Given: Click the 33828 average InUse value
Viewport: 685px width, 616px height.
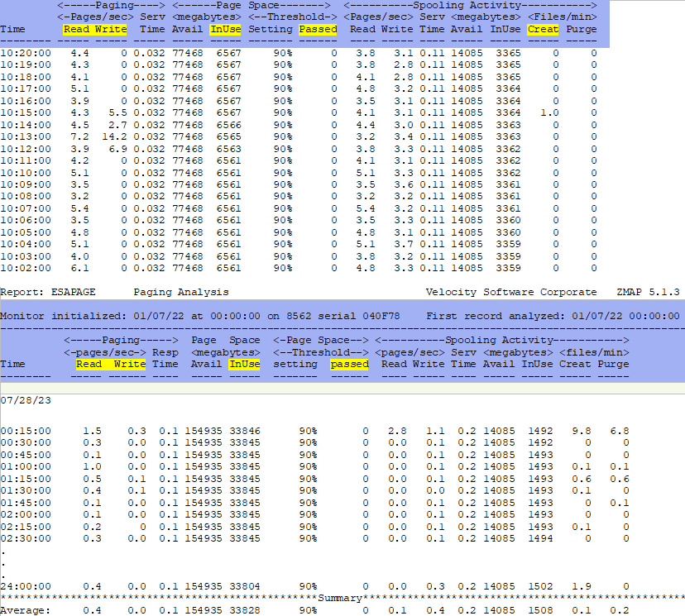Looking at the screenshot, I should click(244, 609).
